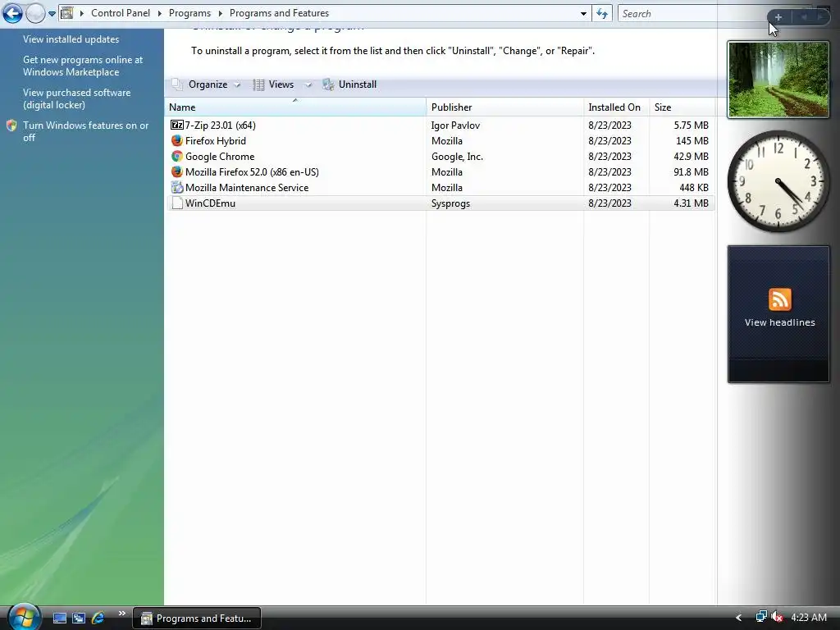Screen dimensions: 840x630
Task: Launch Internet Explorer from quick launch
Action: (x=98, y=618)
